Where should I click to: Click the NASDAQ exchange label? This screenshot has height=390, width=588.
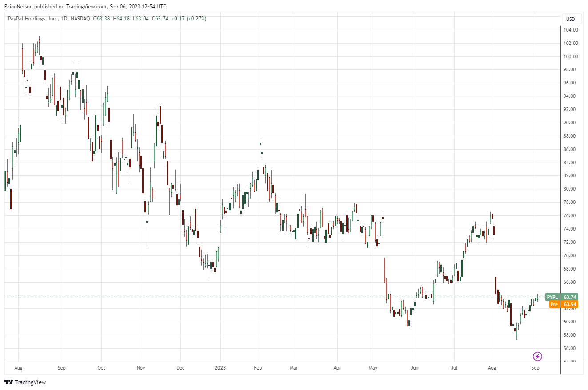(x=81, y=19)
